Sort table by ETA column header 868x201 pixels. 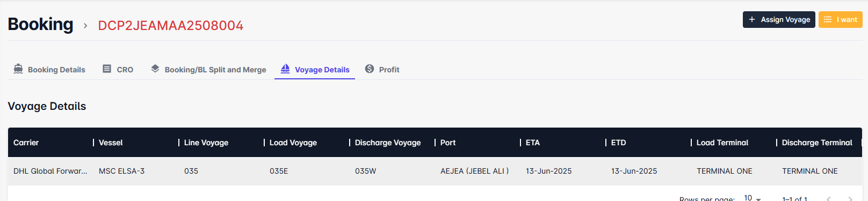pos(533,143)
